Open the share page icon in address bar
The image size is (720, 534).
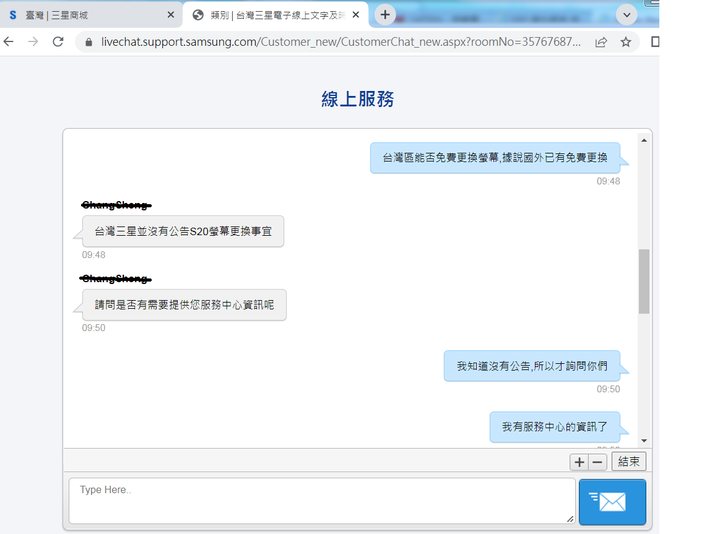pyautogui.click(x=601, y=42)
